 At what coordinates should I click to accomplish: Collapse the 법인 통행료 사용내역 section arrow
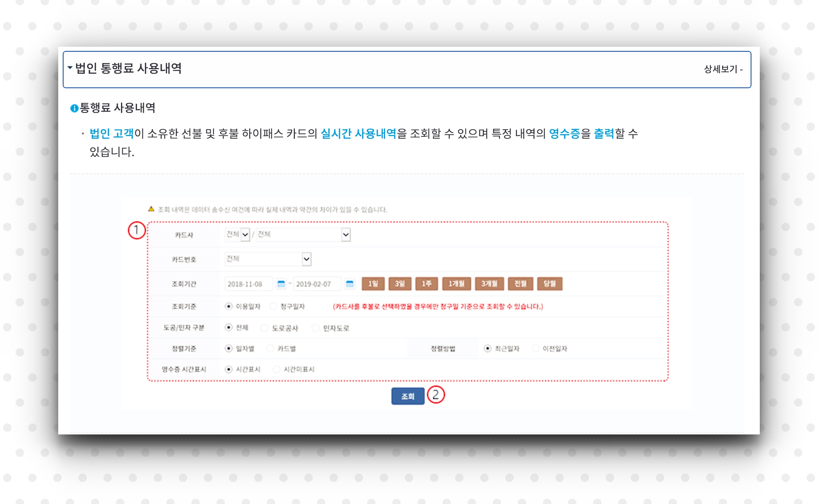click(x=70, y=68)
